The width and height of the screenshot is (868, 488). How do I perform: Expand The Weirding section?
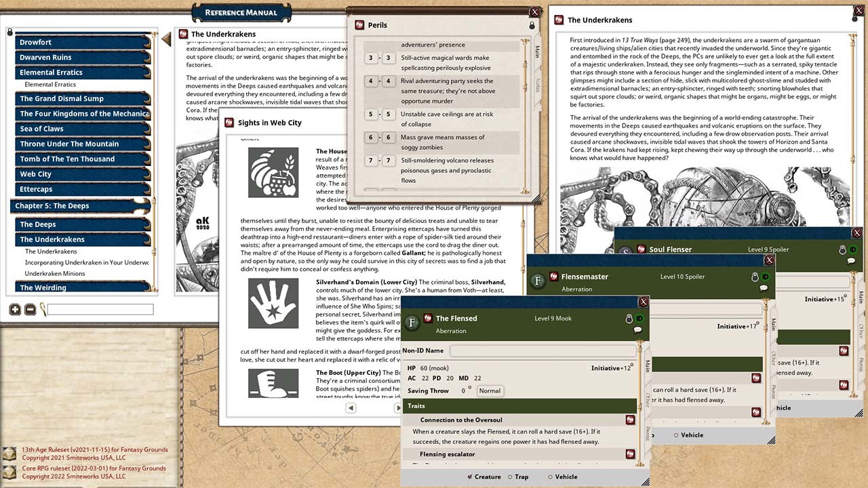click(82, 287)
